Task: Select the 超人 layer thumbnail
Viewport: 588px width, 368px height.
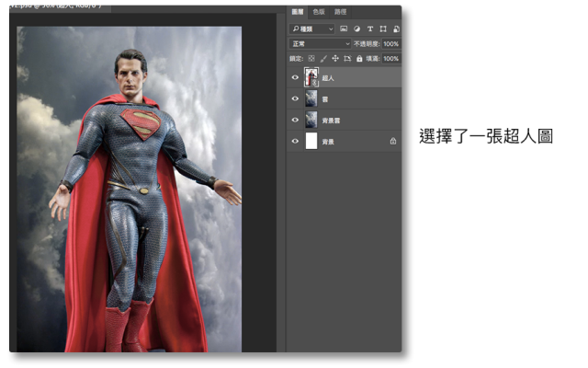Action: (x=311, y=78)
